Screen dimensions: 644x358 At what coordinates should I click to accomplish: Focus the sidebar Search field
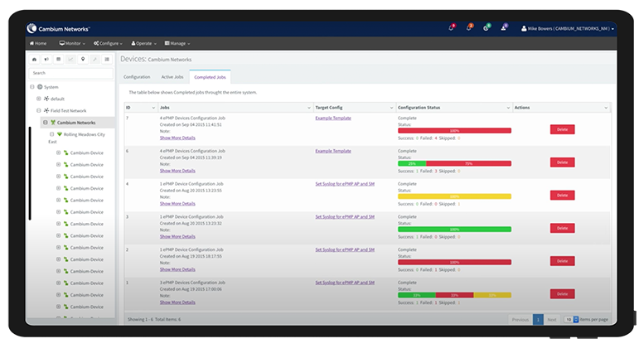pos(70,73)
